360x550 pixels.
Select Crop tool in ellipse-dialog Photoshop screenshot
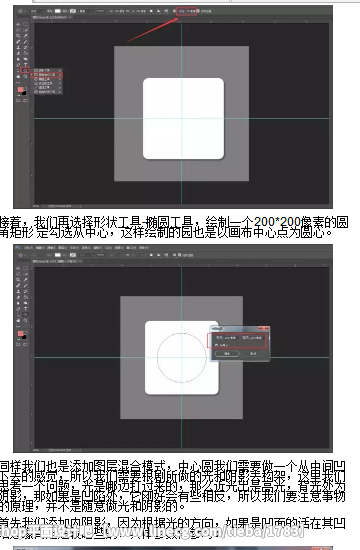[x=18, y=280]
